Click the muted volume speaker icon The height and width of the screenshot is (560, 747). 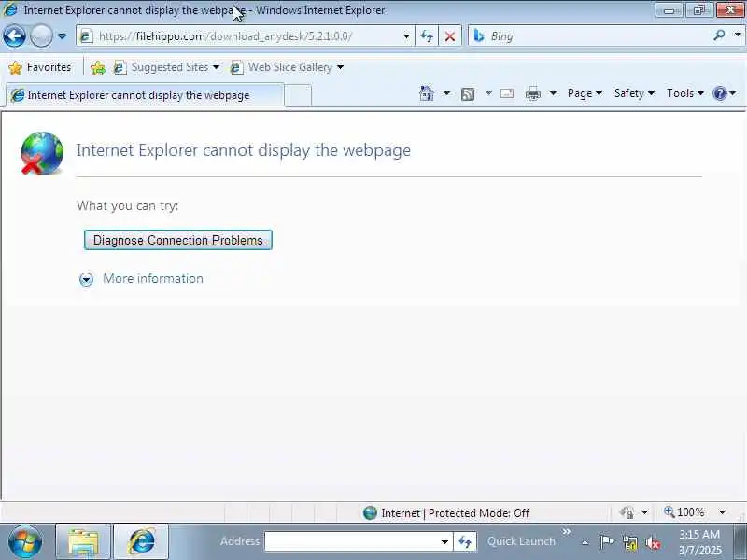tap(652, 542)
